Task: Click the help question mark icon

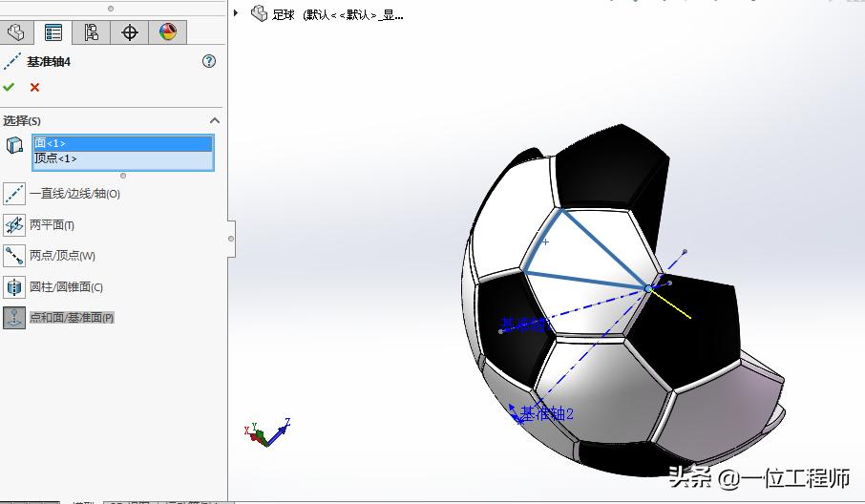Action: (x=209, y=61)
